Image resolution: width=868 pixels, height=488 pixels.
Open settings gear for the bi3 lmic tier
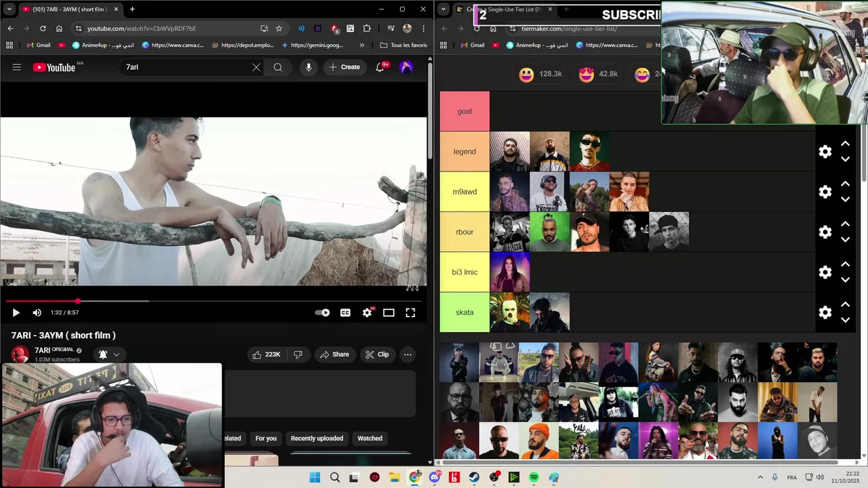pyautogui.click(x=825, y=272)
